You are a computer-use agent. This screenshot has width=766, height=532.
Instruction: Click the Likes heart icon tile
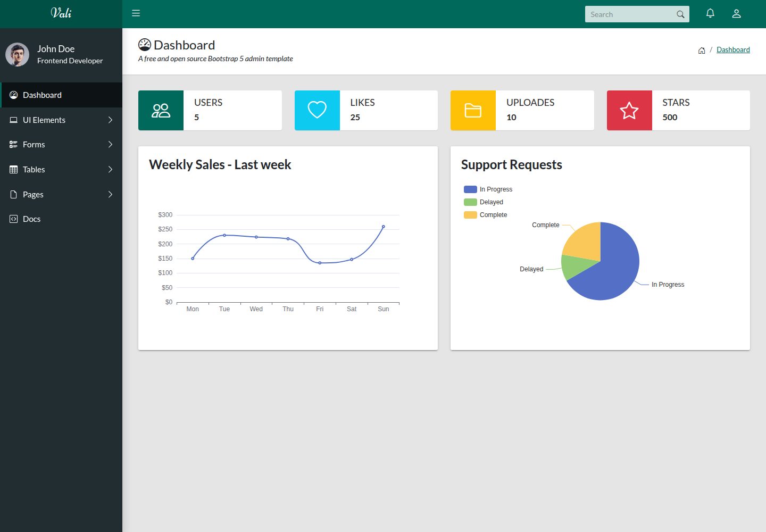(x=317, y=110)
